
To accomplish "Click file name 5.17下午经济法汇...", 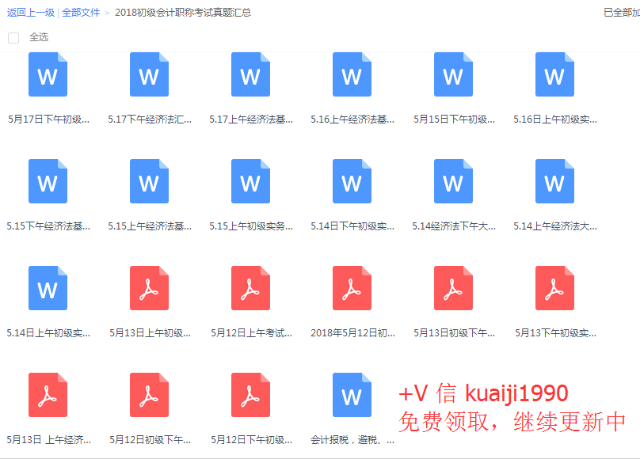I will pyautogui.click(x=150, y=120).
